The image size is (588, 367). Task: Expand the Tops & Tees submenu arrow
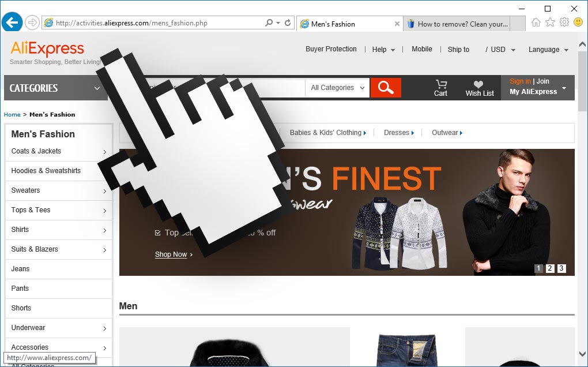coord(104,211)
